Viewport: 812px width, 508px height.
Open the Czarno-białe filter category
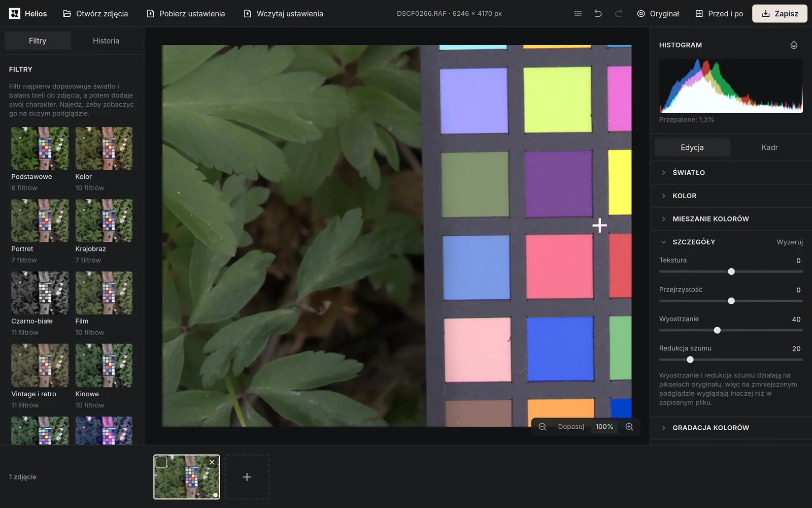pos(40,304)
